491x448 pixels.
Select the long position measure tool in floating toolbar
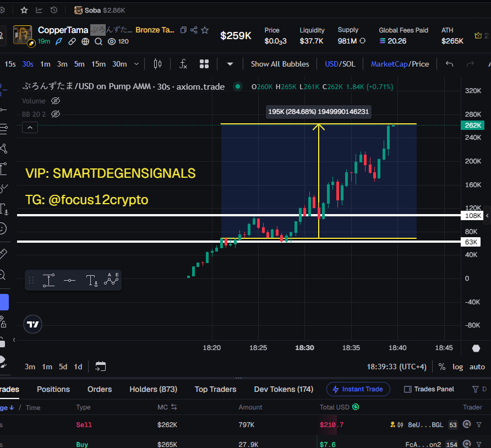(48, 280)
